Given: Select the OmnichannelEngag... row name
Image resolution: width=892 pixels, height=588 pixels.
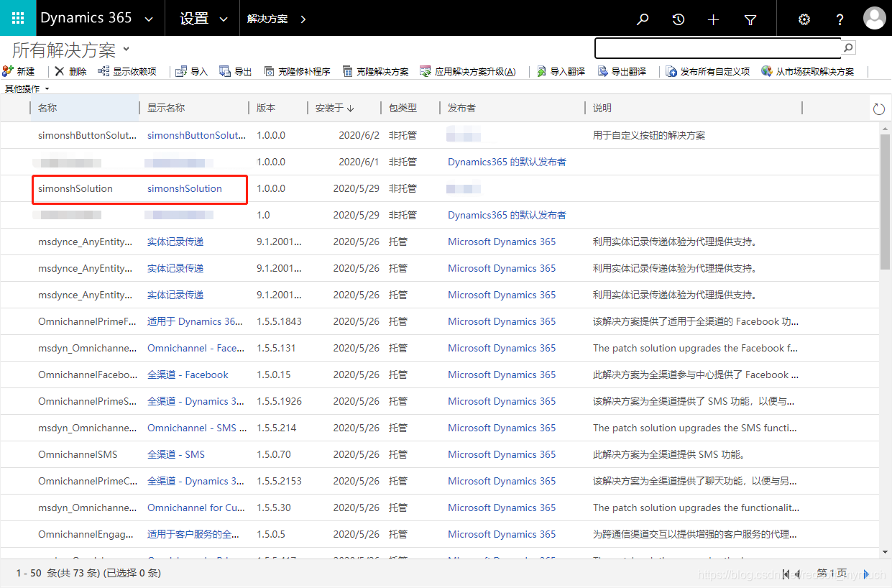Looking at the screenshot, I should pos(87,534).
